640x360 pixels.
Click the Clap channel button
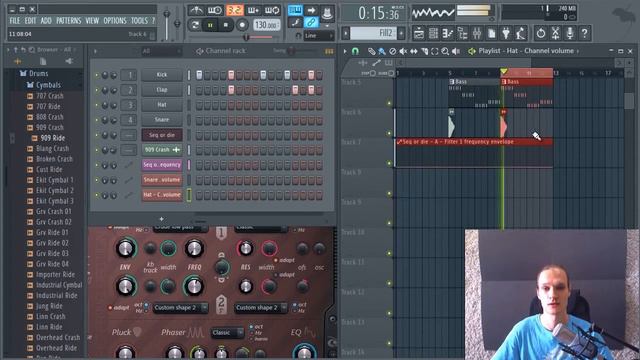tap(162, 90)
